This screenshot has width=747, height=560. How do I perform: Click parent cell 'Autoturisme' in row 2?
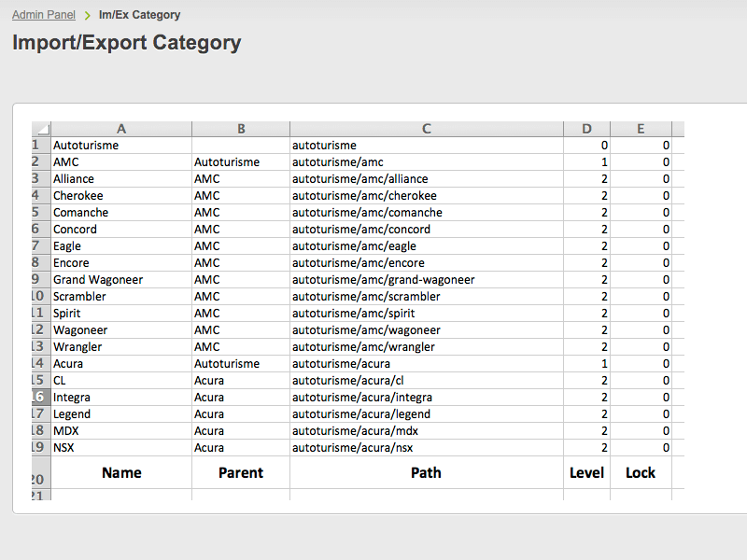241,161
